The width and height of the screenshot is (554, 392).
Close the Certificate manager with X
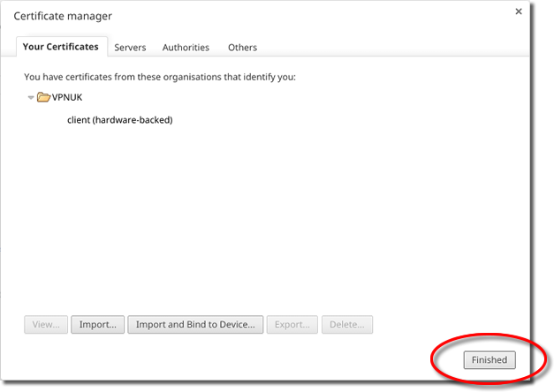(x=517, y=11)
